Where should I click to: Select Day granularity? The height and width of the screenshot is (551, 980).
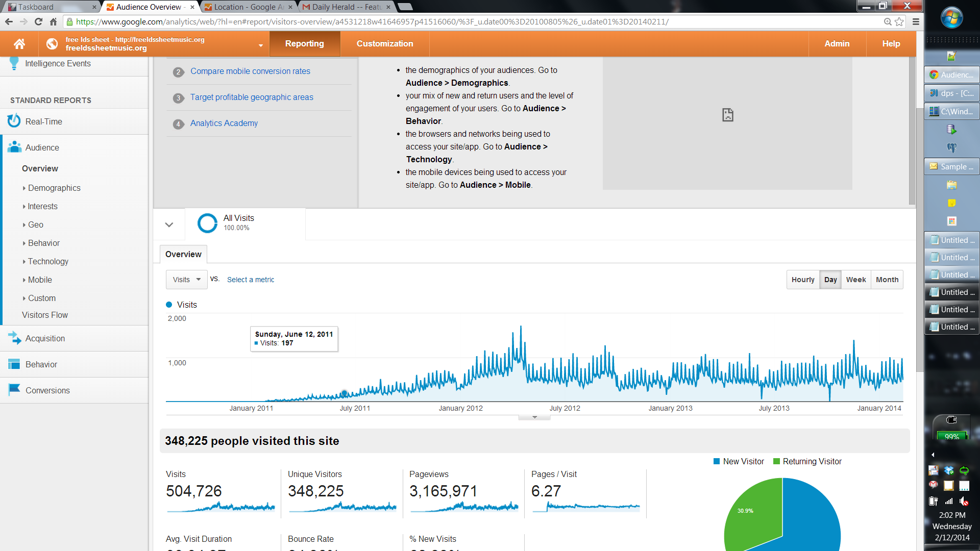(830, 280)
